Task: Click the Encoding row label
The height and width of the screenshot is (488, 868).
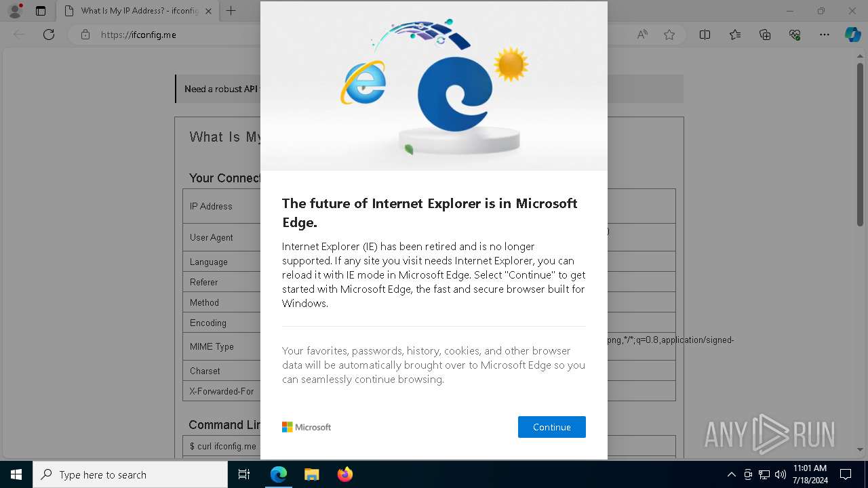Action: click(208, 323)
